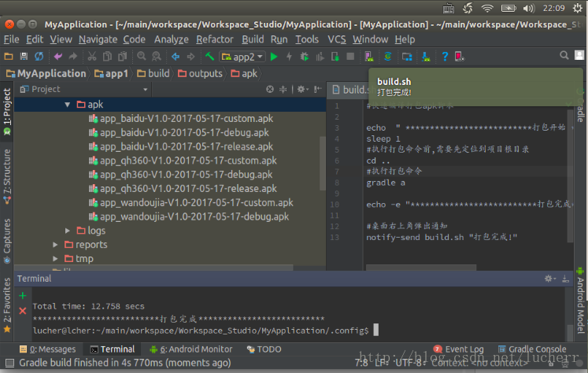Click the SDK Manager icon
The height and width of the screenshot is (373, 588).
[x=426, y=57]
